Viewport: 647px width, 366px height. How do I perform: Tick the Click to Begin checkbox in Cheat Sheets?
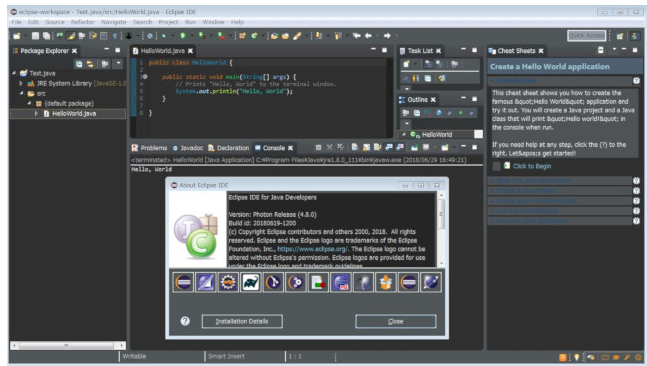click(x=496, y=166)
